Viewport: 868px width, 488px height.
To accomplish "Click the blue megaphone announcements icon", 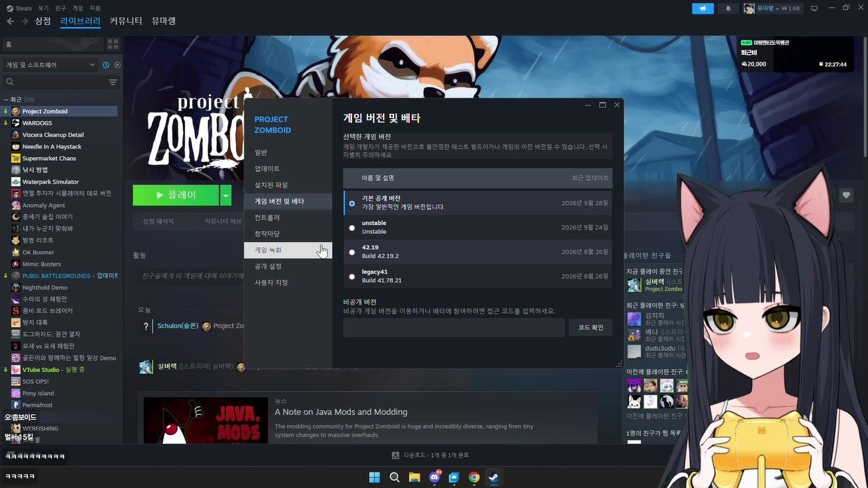I will pos(703,8).
